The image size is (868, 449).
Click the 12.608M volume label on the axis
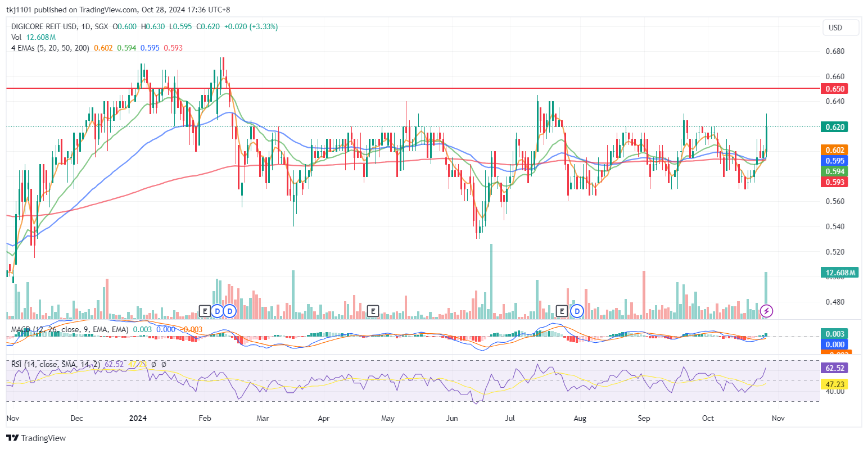pyautogui.click(x=840, y=273)
